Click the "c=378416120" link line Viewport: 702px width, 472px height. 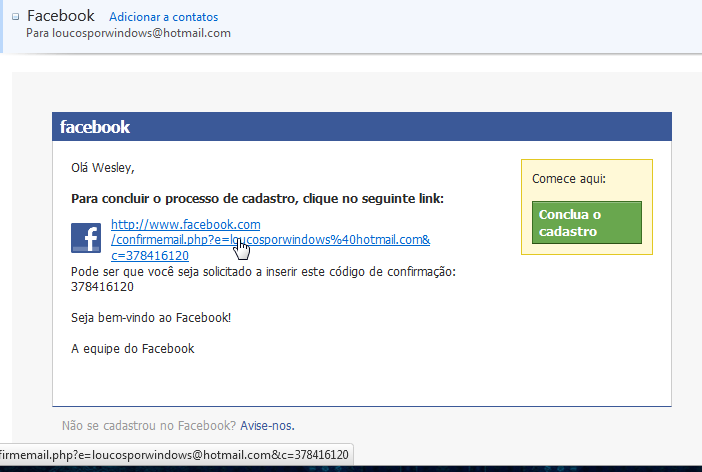[x=150, y=255]
